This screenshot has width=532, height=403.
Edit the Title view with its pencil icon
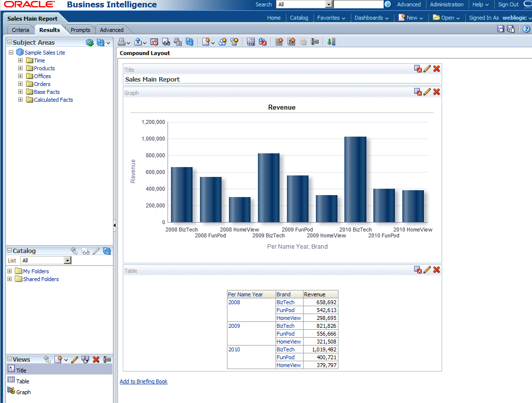427,69
